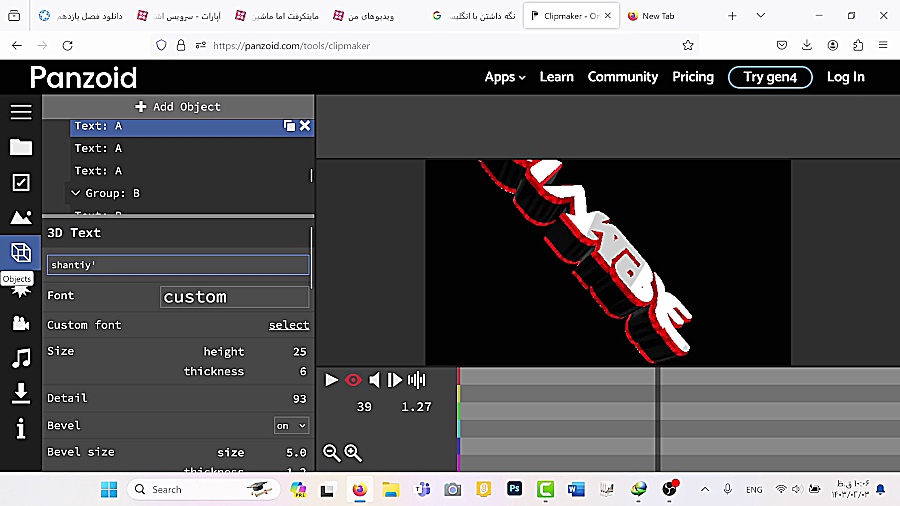Click the frame number 39
Viewport: 900px width, 506px height.
[364, 407]
